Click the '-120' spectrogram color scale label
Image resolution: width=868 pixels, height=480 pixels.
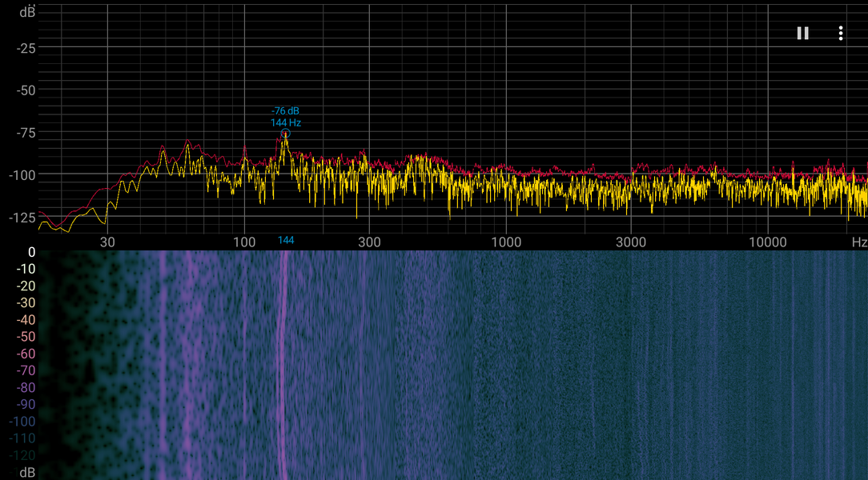coord(22,455)
